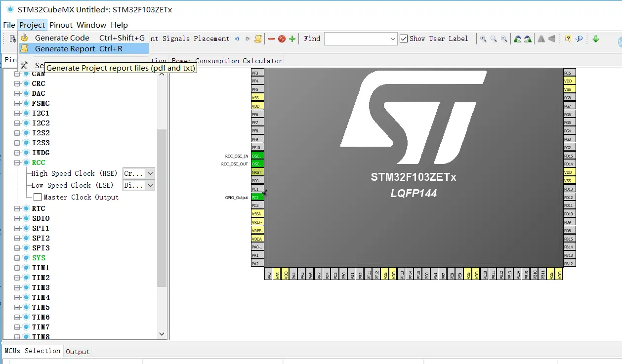Open the Help menu
Screen dimensions: 622x364
click(119, 25)
